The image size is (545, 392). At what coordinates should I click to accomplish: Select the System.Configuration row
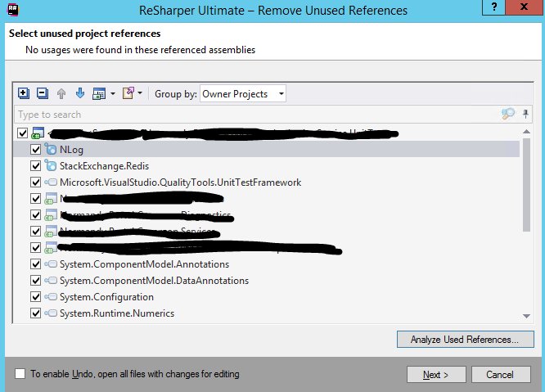tap(267, 297)
